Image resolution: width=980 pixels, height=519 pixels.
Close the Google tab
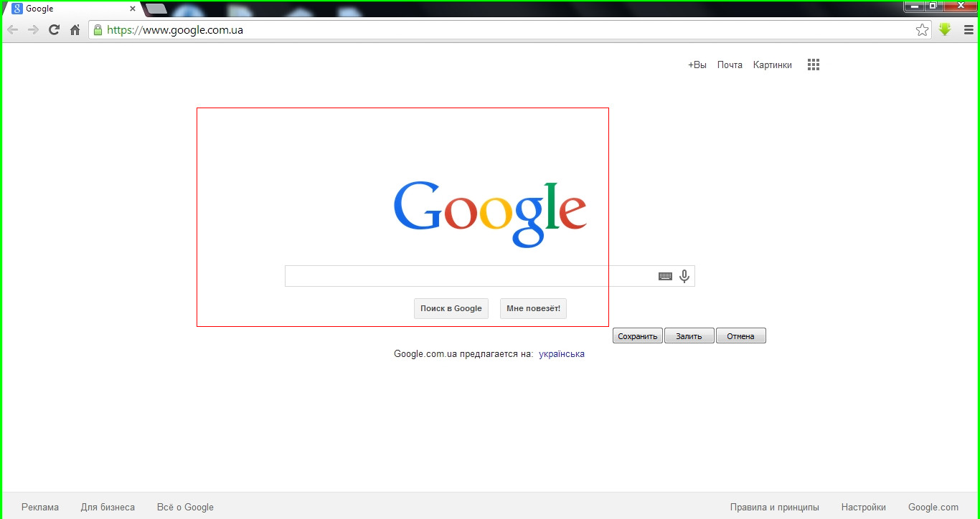coord(133,9)
